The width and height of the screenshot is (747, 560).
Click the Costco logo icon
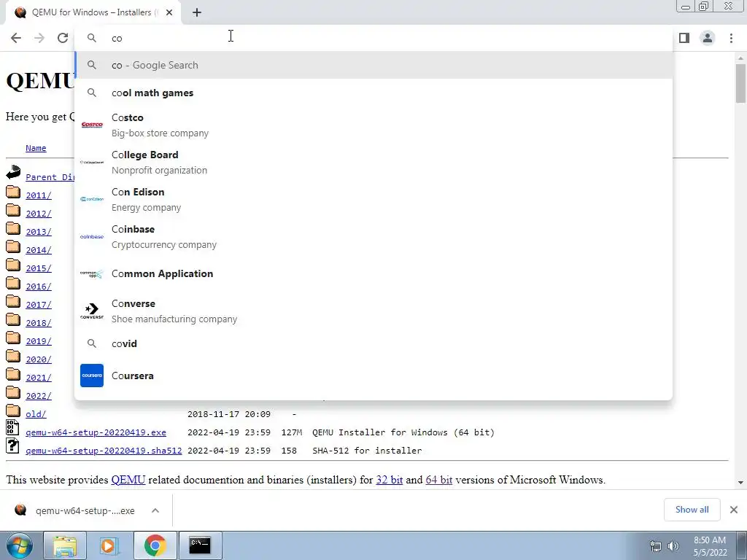click(92, 125)
